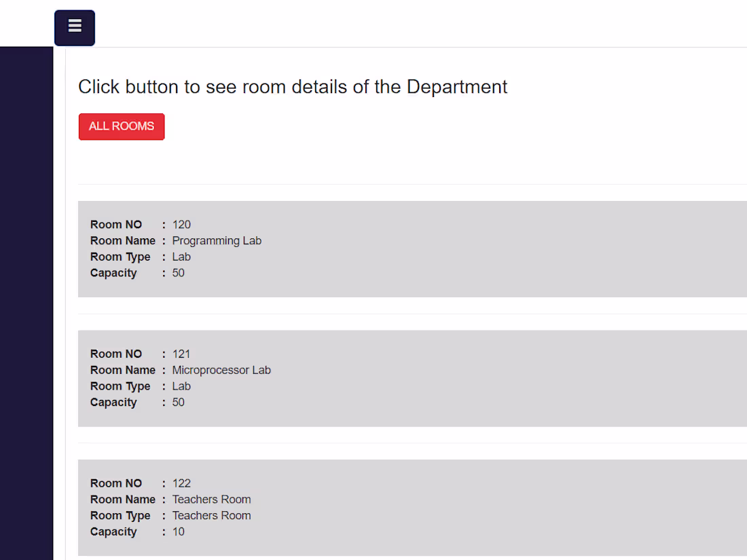The image size is (747, 560).
Task: Select room number 121 value
Action: click(181, 354)
